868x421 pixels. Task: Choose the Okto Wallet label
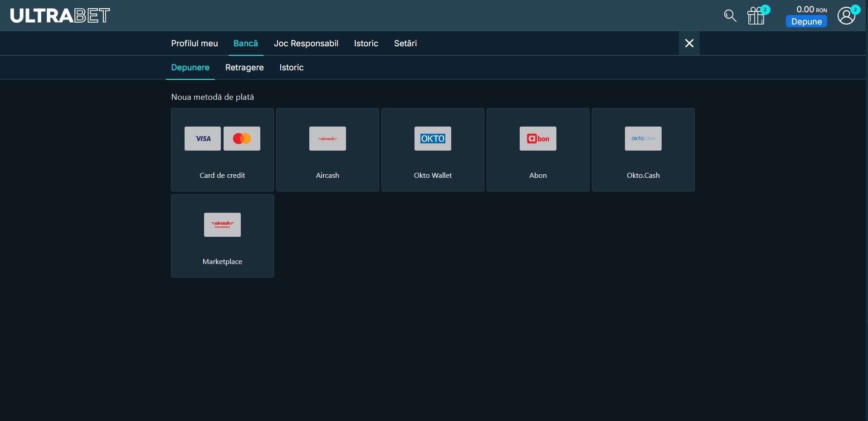(x=433, y=175)
